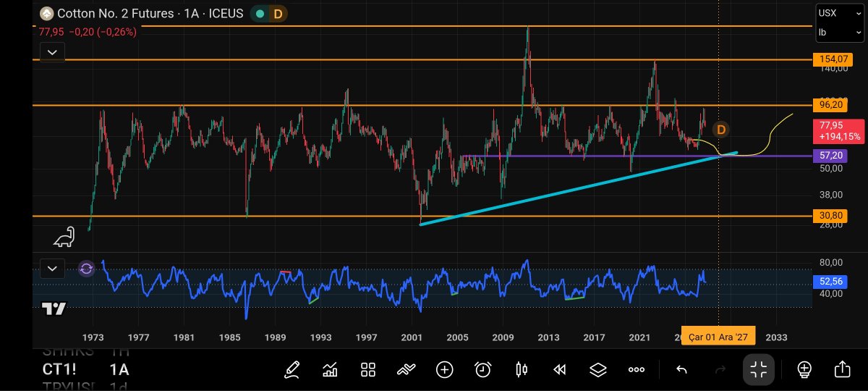
Task: Open the drawing tools pencil icon
Action: 292,370
